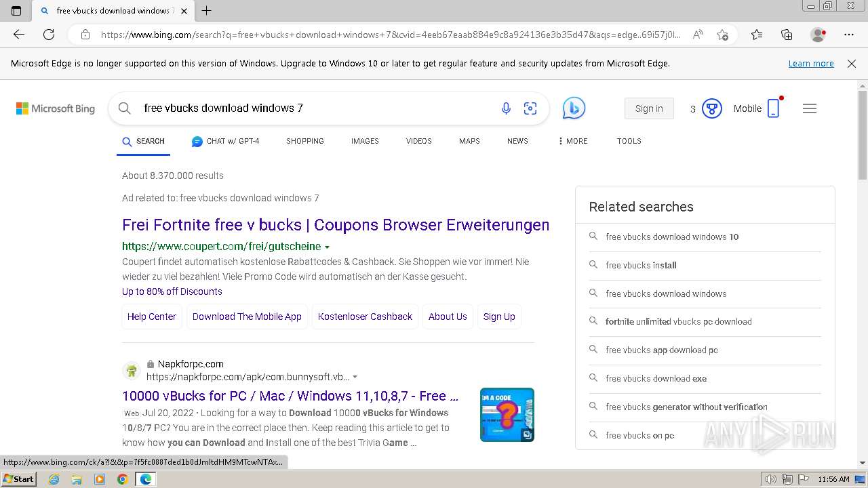Image resolution: width=868 pixels, height=488 pixels.
Task: Switch to the SHOPPING tab
Action: click(305, 141)
